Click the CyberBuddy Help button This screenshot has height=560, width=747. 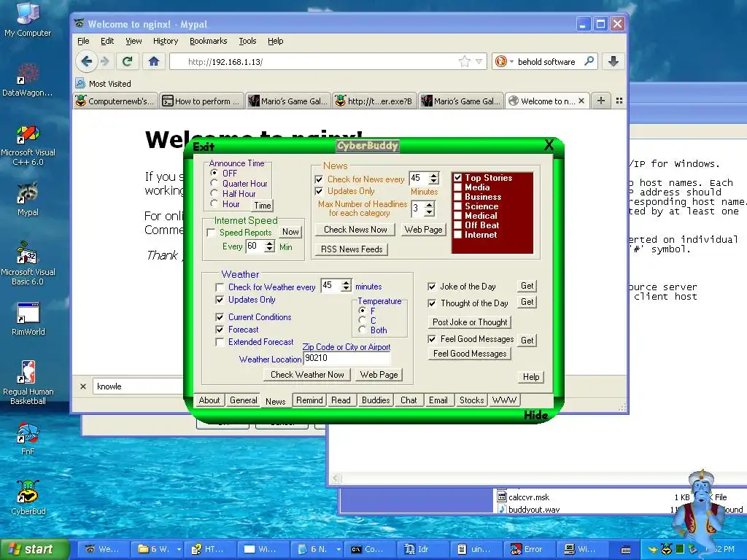[x=531, y=377]
